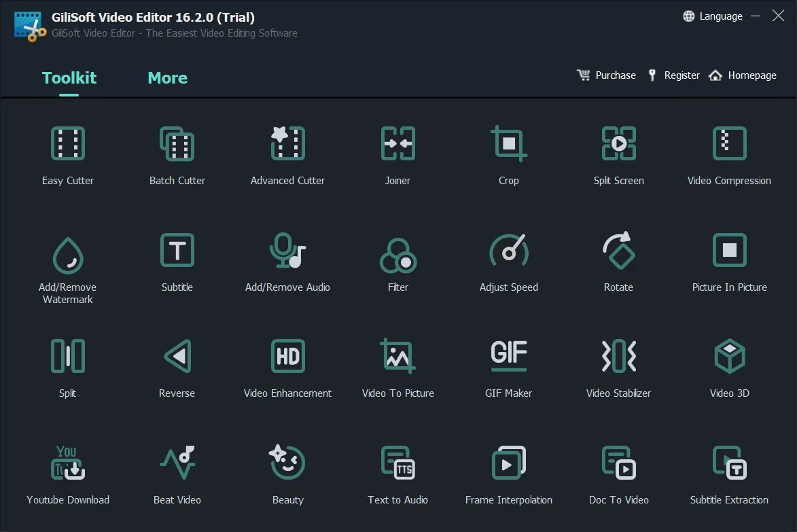
Task: Start Video Compression
Action: [x=728, y=153]
